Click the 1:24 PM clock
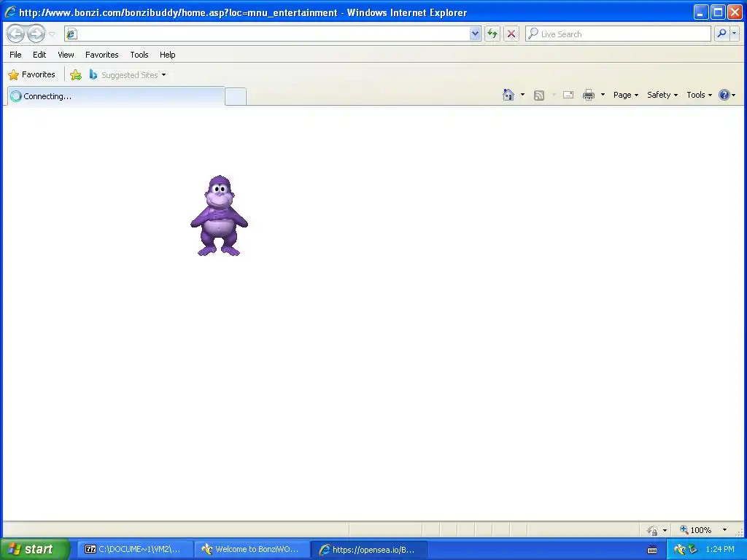Viewport: 747px width, 560px height. coord(720,550)
